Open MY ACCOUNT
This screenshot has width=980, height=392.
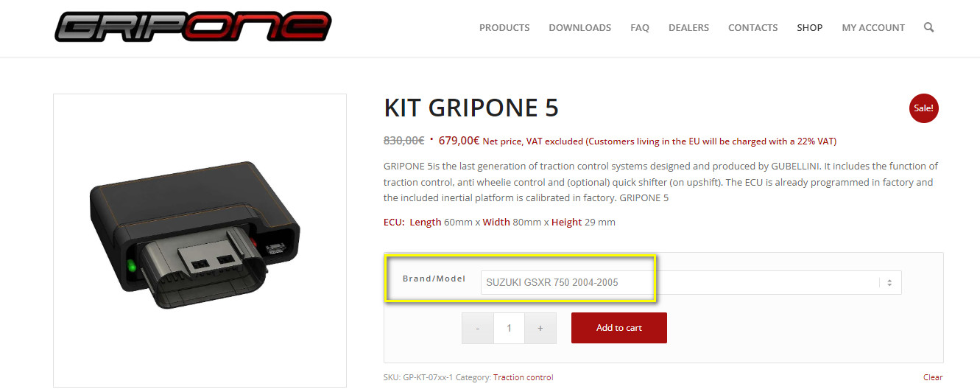873,27
